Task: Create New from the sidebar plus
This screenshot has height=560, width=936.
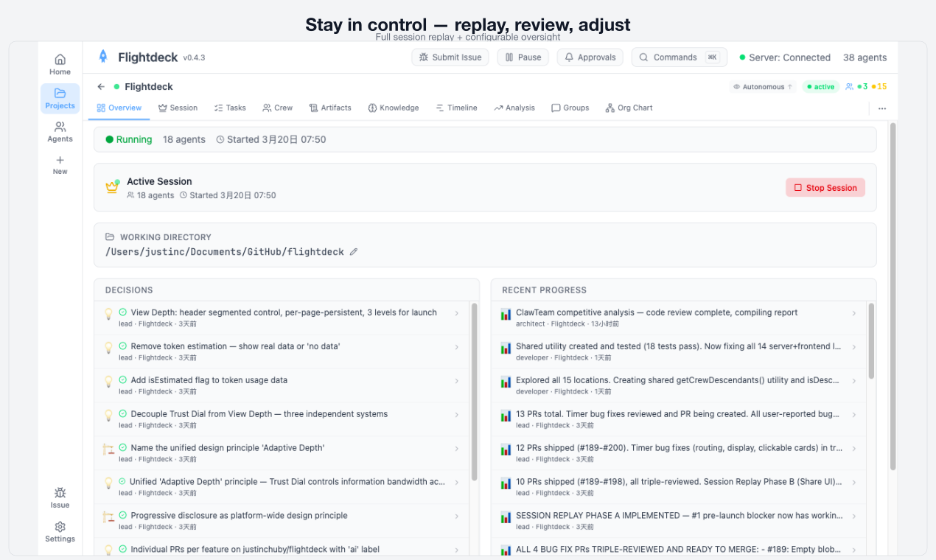Action: pos(60,165)
